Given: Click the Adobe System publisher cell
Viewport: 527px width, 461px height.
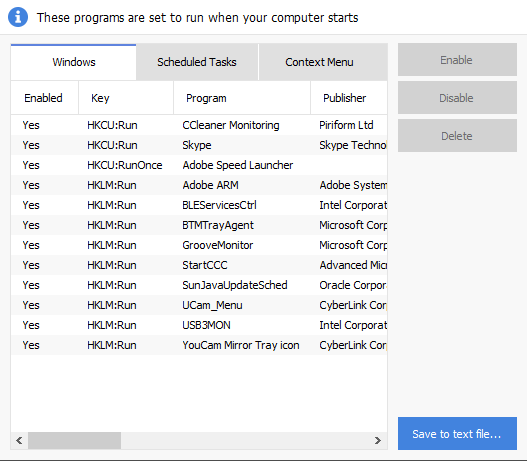Looking at the screenshot, I should (353, 185).
